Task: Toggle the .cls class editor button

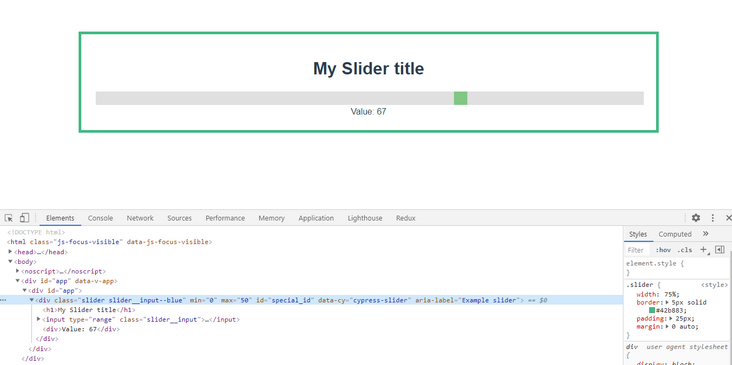Action: pyautogui.click(x=685, y=250)
